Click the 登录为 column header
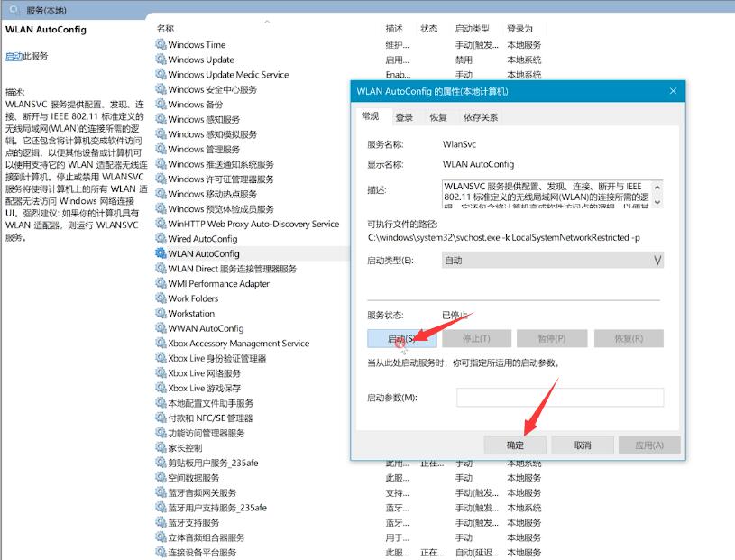This screenshot has height=560, width=735. tap(519, 29)
